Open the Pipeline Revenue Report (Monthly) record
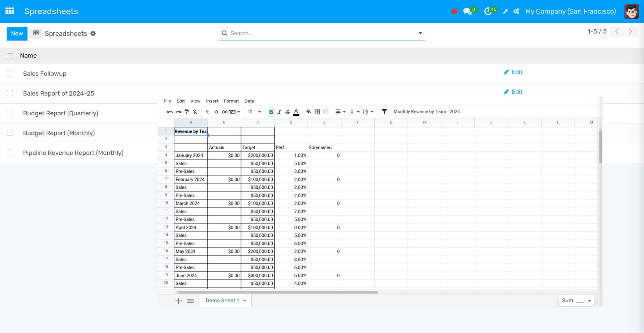The height and width of the screenshot is (333, 644). (73, 153)
